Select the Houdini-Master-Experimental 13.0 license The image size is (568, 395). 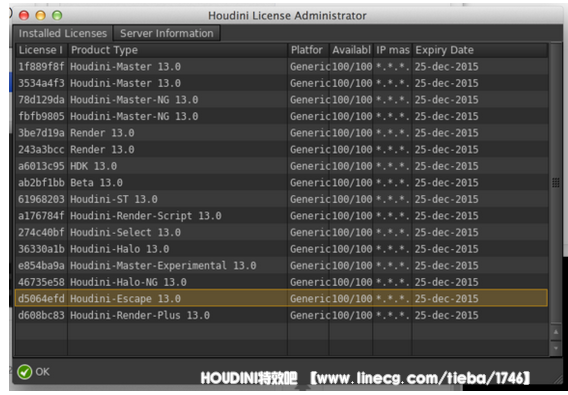pos(281,266)
